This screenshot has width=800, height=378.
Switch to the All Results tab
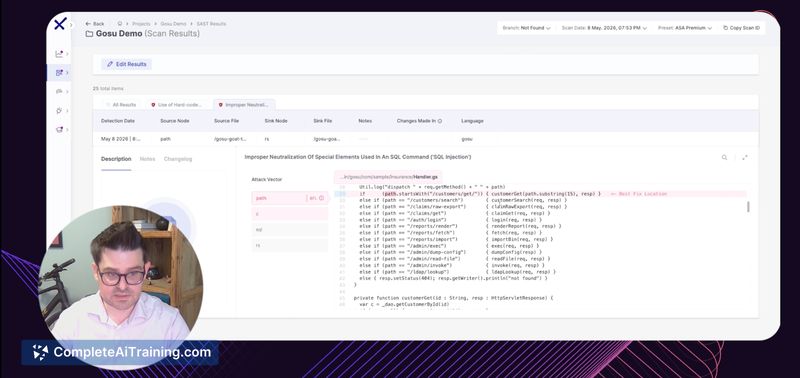coord(121,105)
